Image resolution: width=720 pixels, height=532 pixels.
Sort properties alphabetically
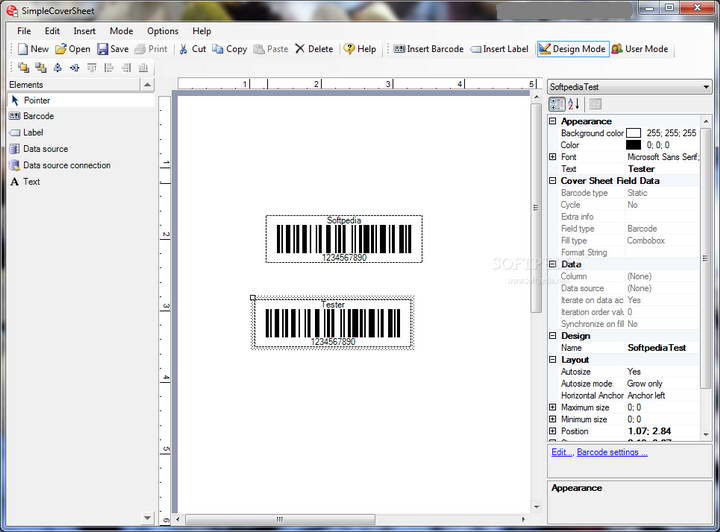pos(574,104)
